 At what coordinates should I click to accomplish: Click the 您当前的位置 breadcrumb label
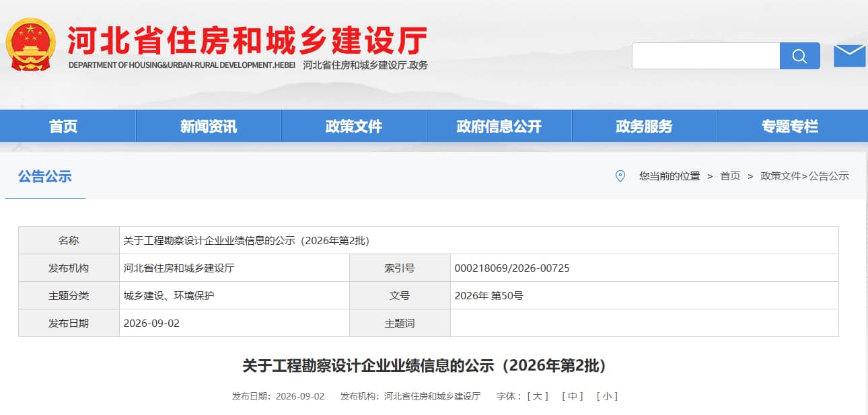click(670, 176)
